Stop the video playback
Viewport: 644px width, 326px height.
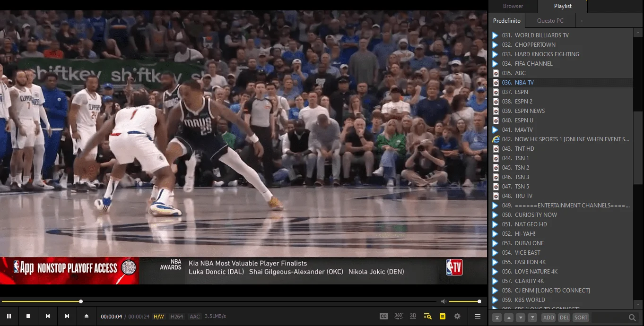[28, 316]
